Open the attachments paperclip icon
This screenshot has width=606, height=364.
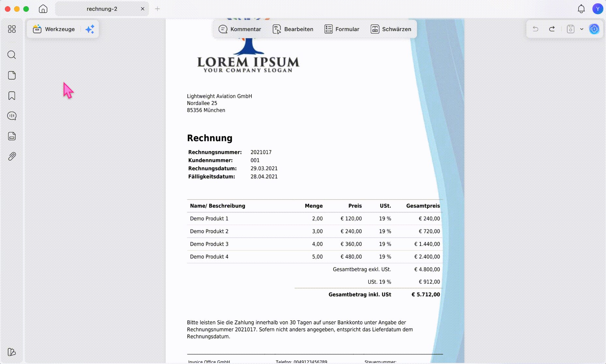pyautogui.click(x=12, y=156)
